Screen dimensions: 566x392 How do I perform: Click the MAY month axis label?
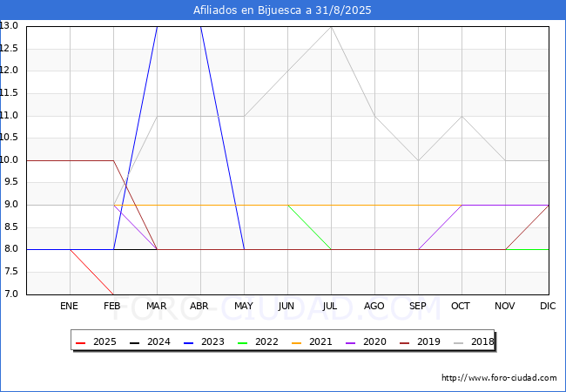tap(244, 307)
